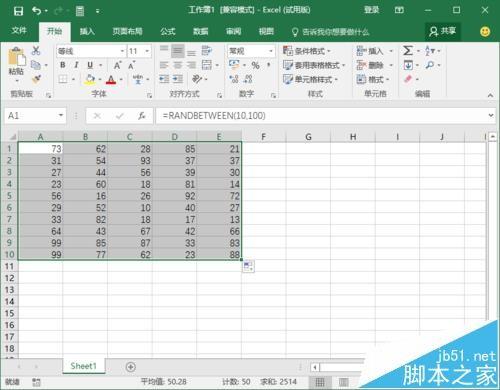Image resolution: width=500 pixels, height=390 pixels.
Task: Click the Insert Function fx icon
Action: pos(142,116)
